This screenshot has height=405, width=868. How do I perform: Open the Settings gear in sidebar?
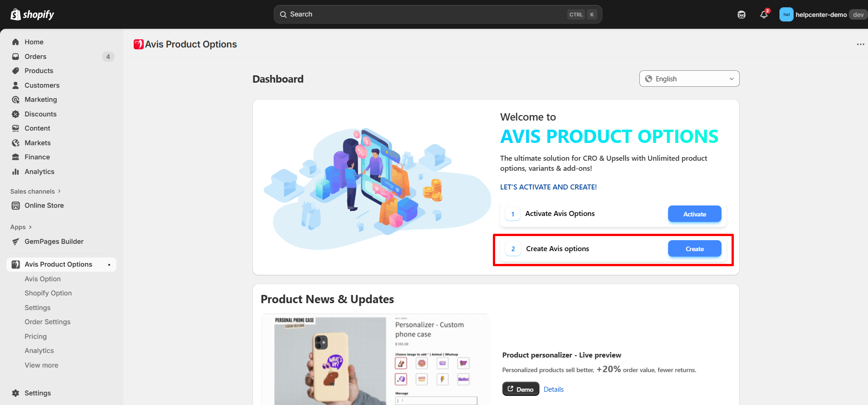[16, 393]
